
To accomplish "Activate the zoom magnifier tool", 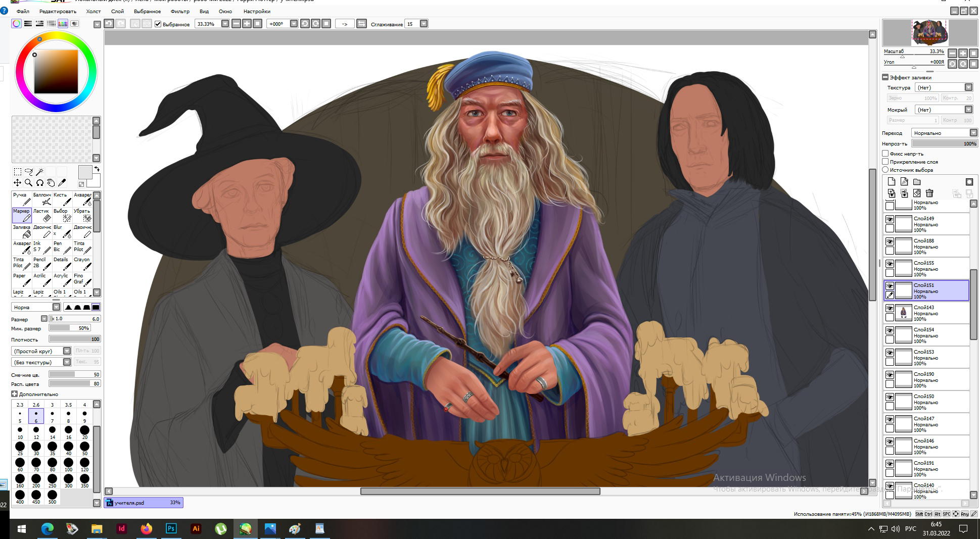I will pos(28,183).
